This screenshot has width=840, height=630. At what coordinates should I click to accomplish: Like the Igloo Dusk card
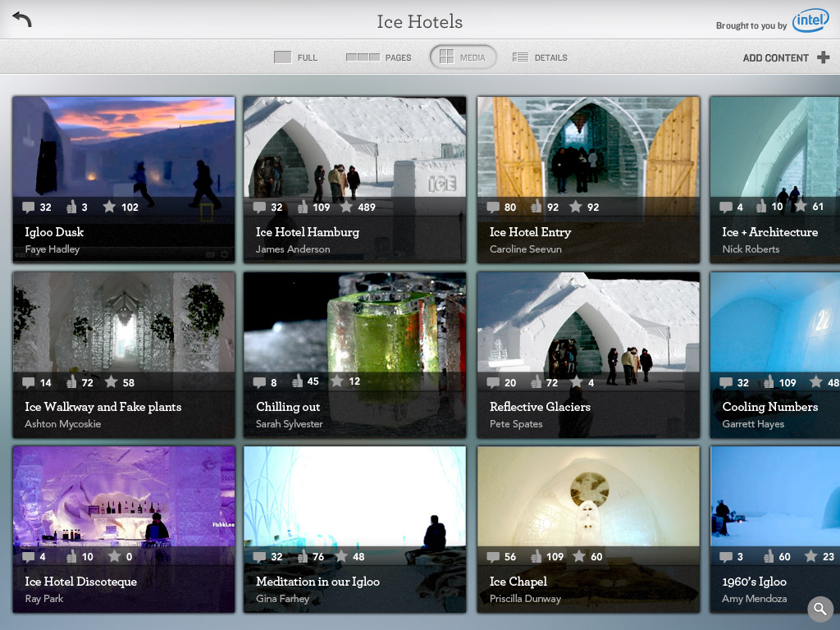[71, 207]
